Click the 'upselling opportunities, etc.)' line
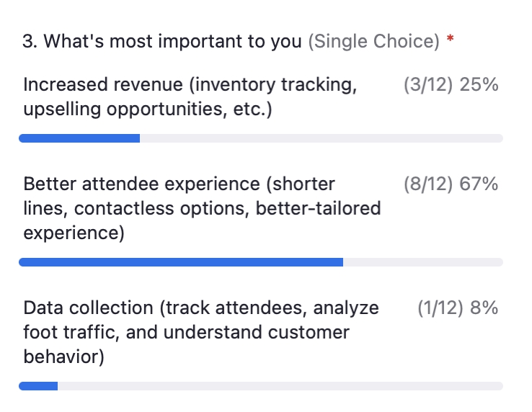 [x=148, y=109]
